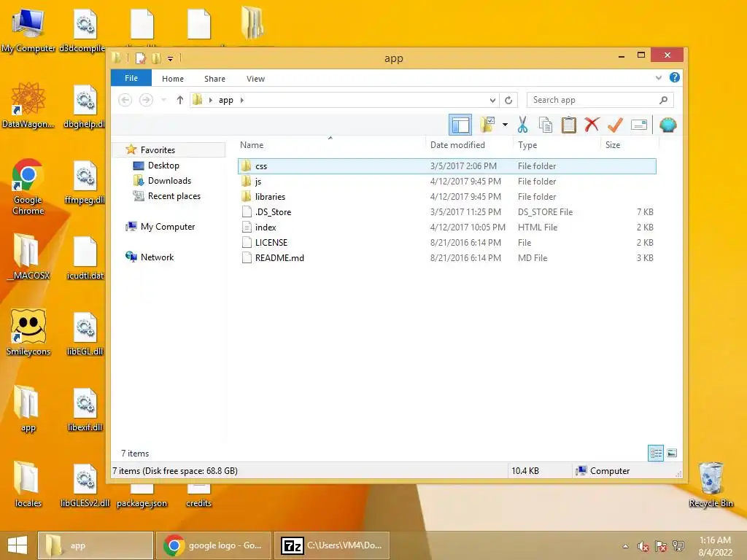The image size is (747, 560).
Task: Click the blue shell icon in toolbar
Action: tap(668, 125)
